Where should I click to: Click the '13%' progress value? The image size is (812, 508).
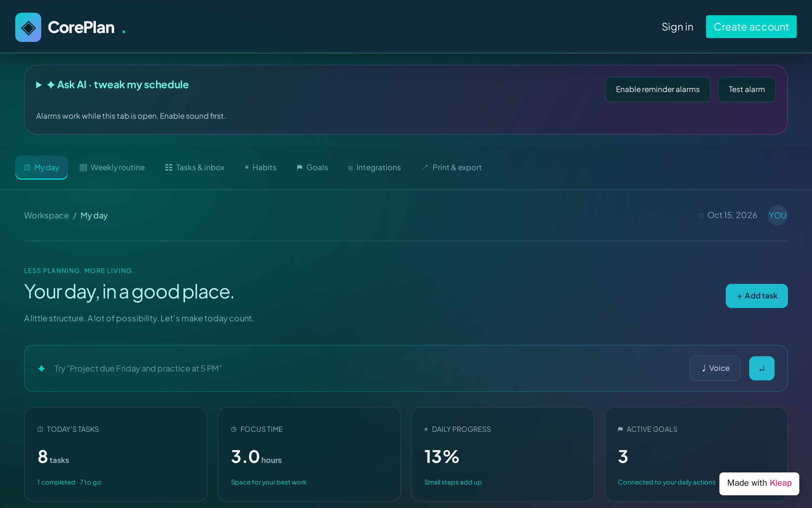tap(442, 457)
